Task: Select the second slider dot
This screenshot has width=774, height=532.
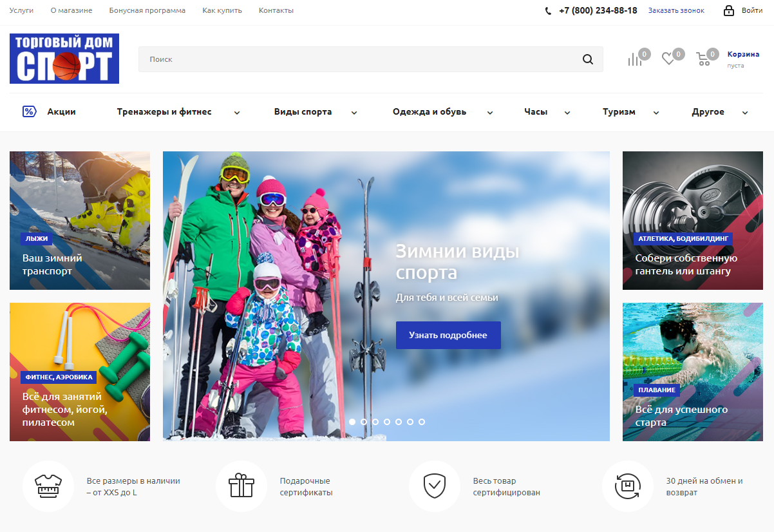Action: 364,422
